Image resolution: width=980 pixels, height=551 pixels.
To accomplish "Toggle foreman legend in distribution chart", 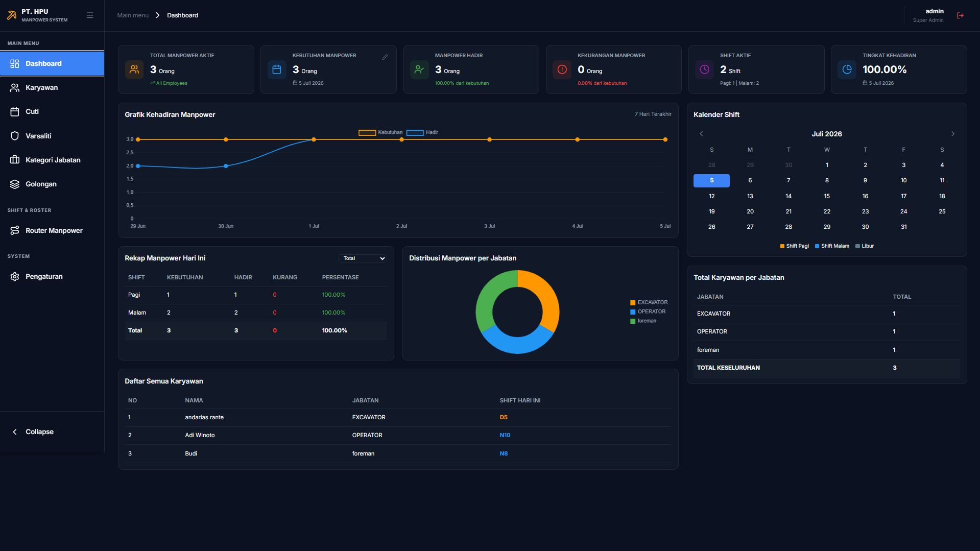I will pos(643,321).
